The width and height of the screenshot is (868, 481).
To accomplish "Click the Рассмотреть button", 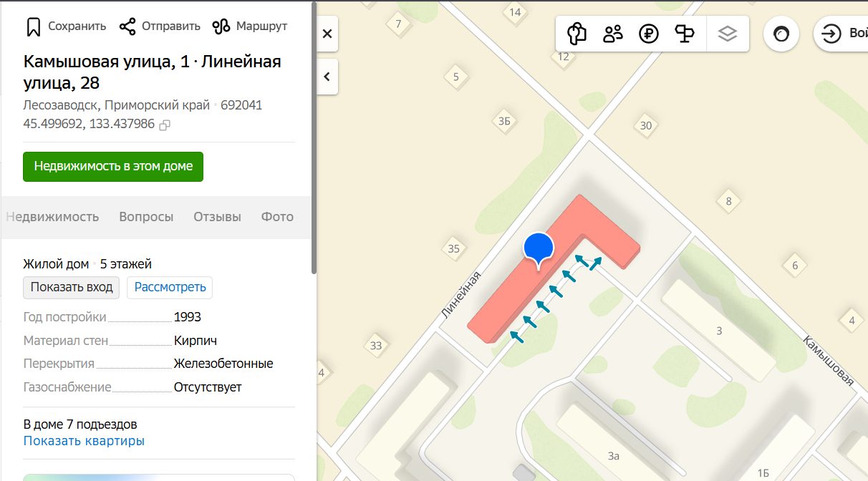I will pos(170,288).
